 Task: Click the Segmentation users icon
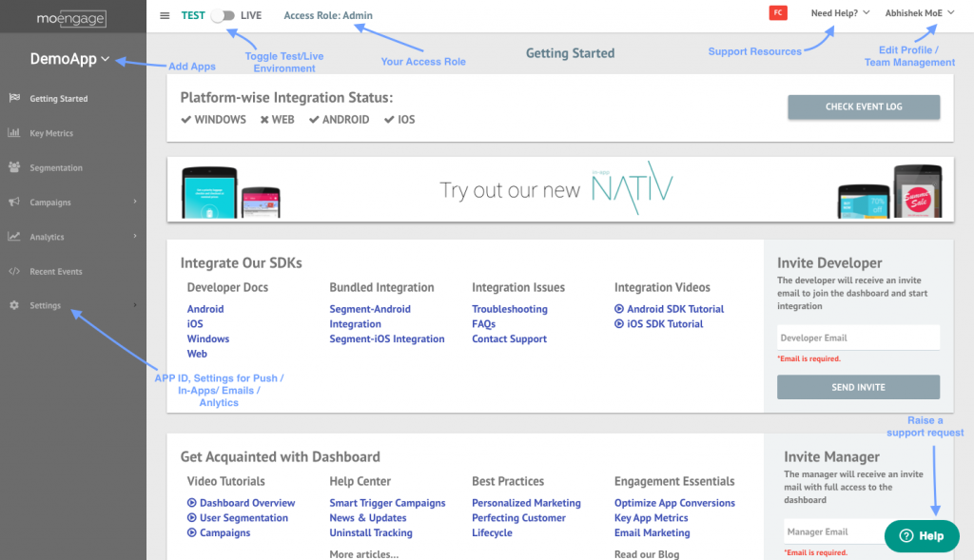click(14, 167)
